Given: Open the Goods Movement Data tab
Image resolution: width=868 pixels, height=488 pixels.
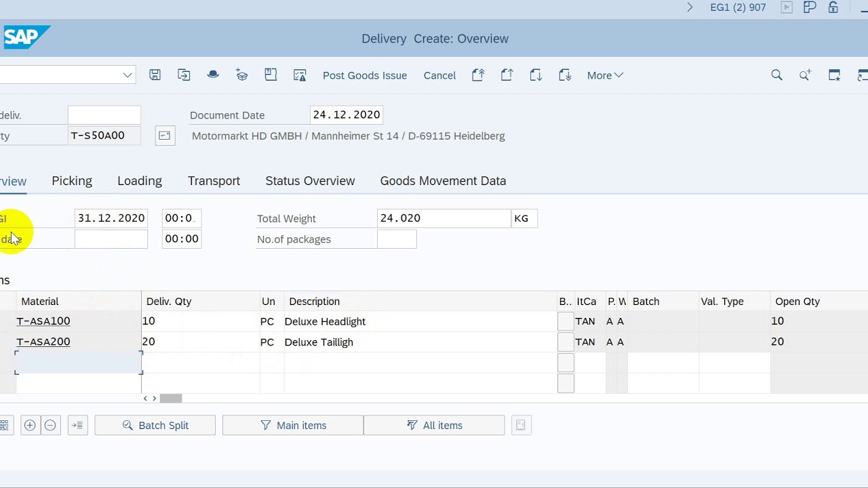Looking at the screenshot, I should coord(443,181).
